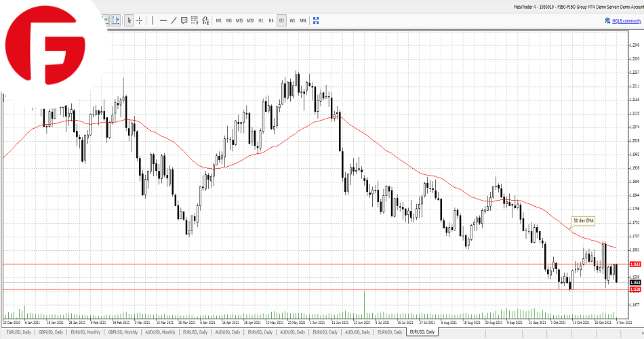
Task: Set chart period to W1
Action: coord(292,20)
